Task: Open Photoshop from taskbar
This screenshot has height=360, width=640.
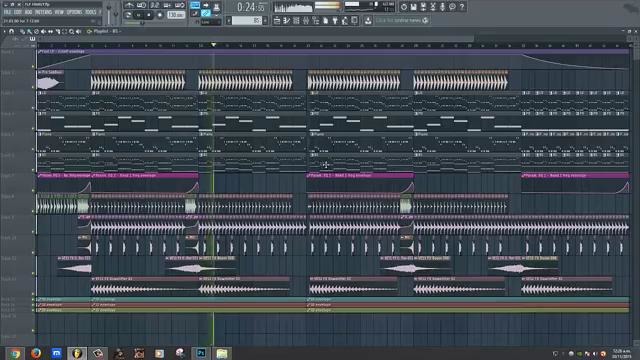Action: coord(201,353)
